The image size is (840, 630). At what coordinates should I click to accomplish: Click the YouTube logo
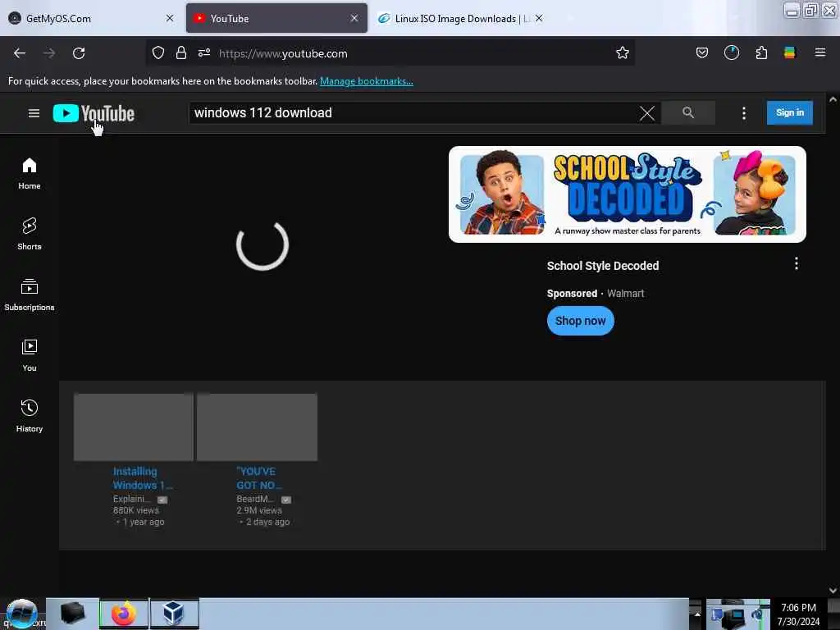pyautogui.click(x=94, y=113)
